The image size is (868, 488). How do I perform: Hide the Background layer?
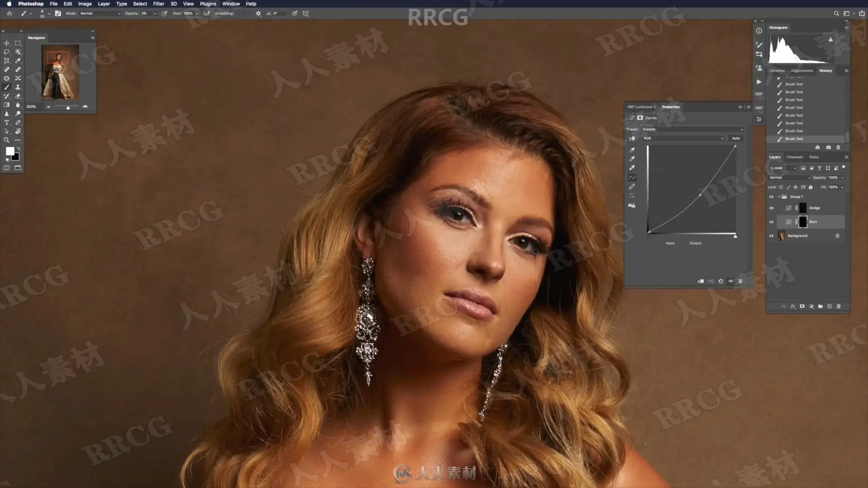772,236
